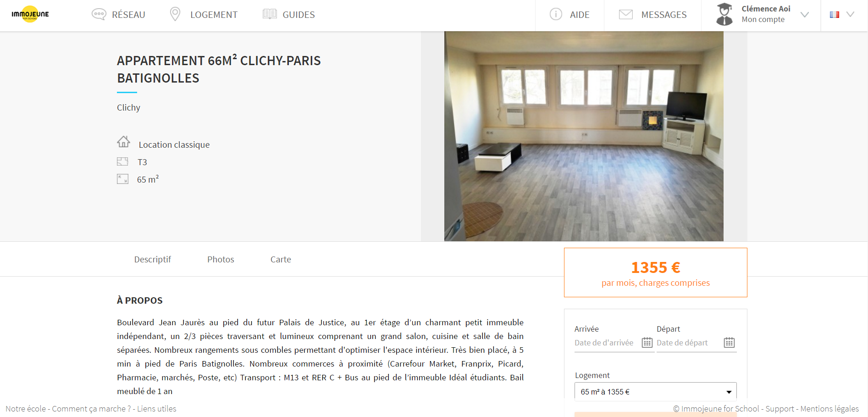Open the departure date calendar icon

pyautogui.click(x=729, y=342)
